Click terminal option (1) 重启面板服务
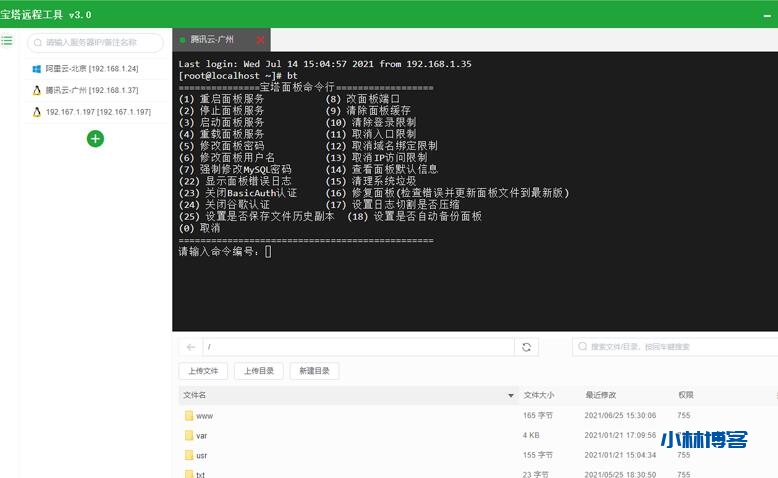778x478 pixels. 221,99
